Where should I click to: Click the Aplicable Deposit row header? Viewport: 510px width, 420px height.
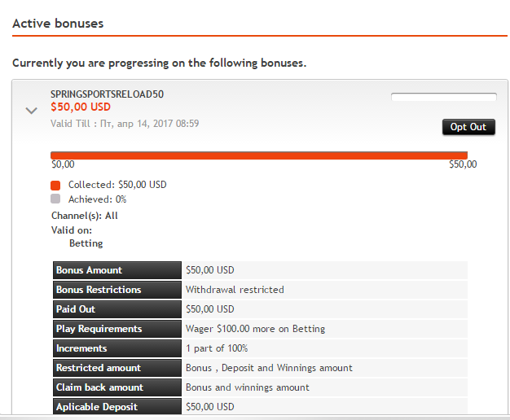[117, 406]
